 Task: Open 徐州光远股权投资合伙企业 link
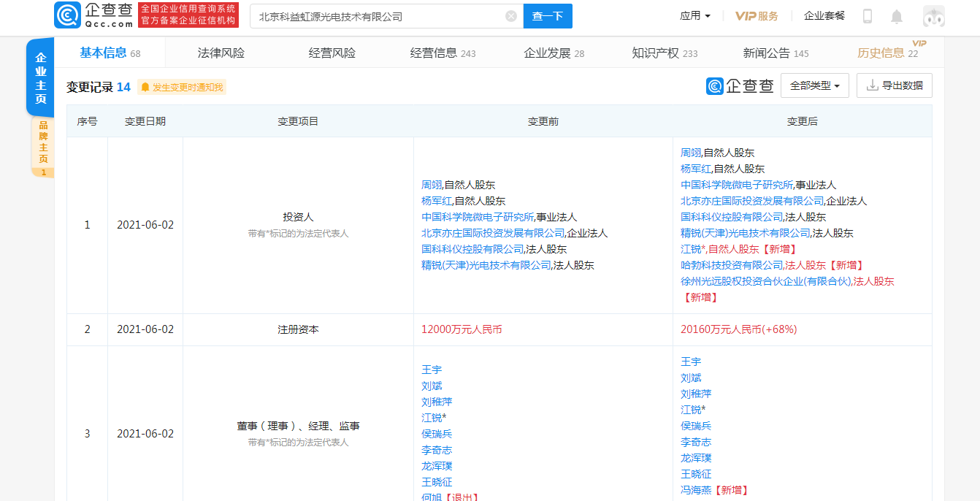(x=766, y=281)
